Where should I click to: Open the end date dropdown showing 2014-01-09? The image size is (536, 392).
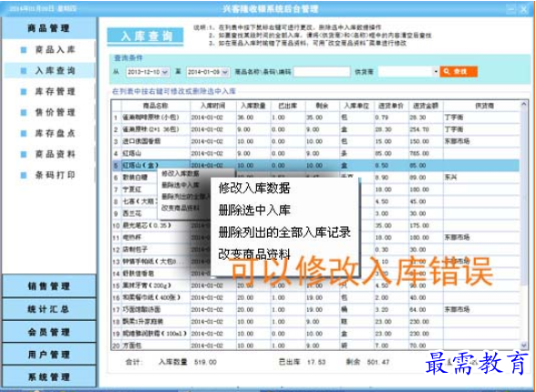click(x=225, y=72)
